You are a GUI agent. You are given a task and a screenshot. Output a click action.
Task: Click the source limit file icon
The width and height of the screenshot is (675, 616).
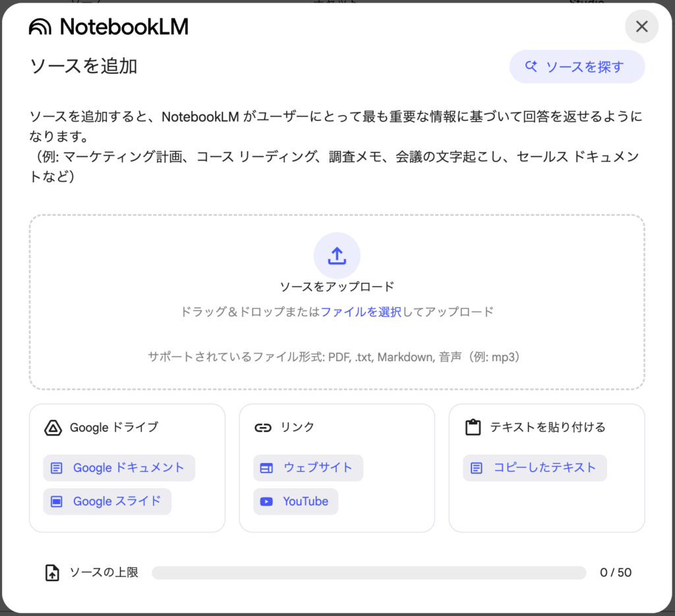[52, 573]
